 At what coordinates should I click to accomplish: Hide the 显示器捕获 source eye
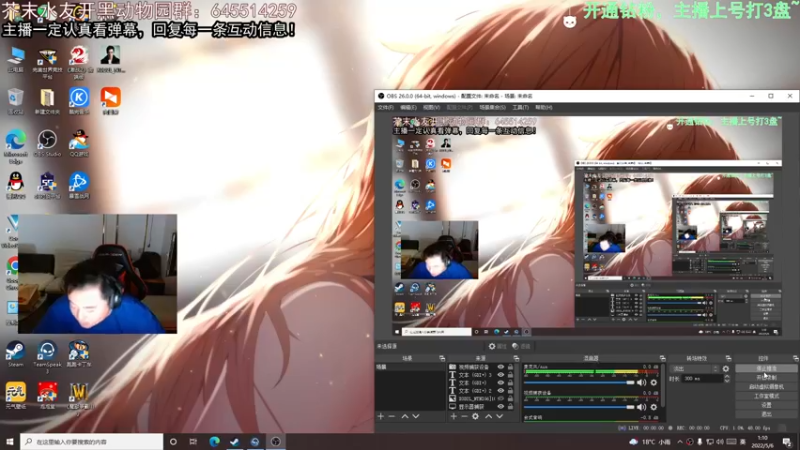coord(501,407)
